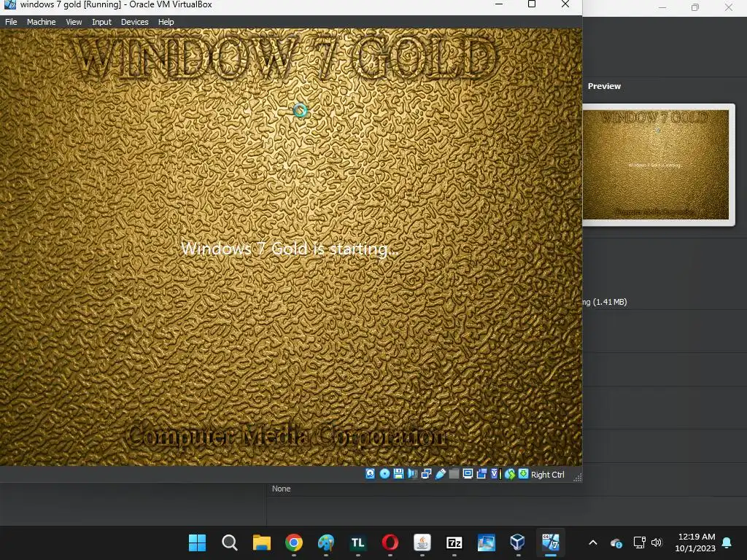Viewport: 747px width, 560px height.
Task: Open the Devices menu
Action: 134,22
